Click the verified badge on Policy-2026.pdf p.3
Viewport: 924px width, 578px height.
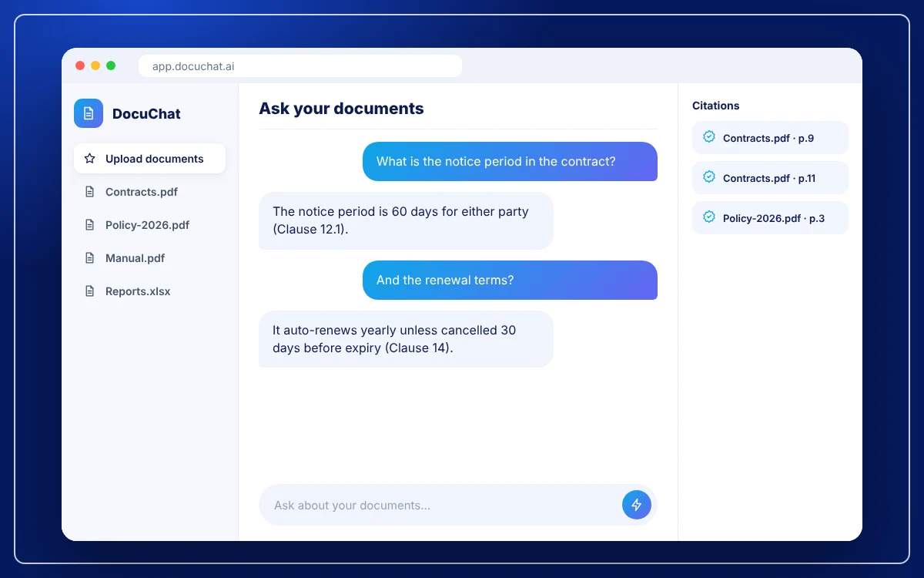tap(709, 217)
